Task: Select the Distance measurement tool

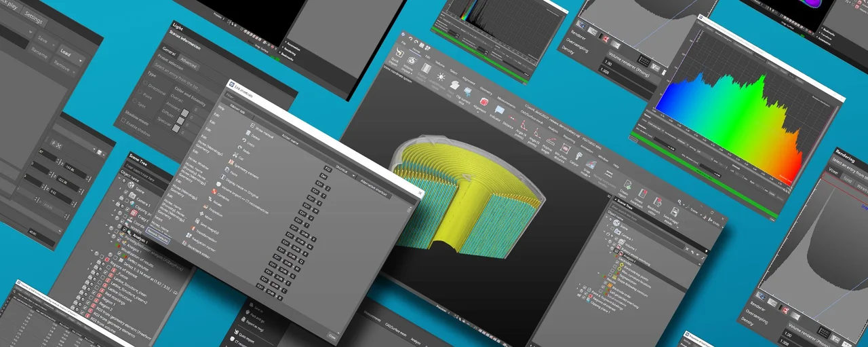Action: click(x=512, y=118)
